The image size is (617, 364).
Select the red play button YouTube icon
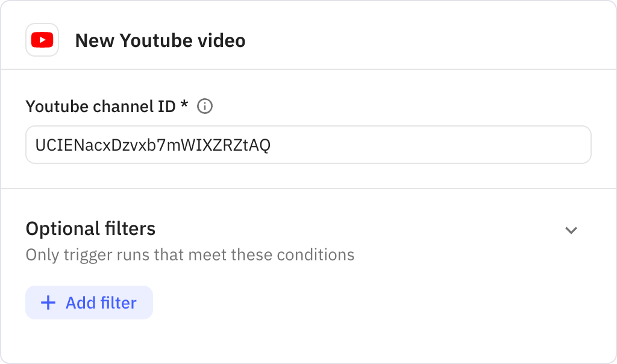tap(42, 40)
